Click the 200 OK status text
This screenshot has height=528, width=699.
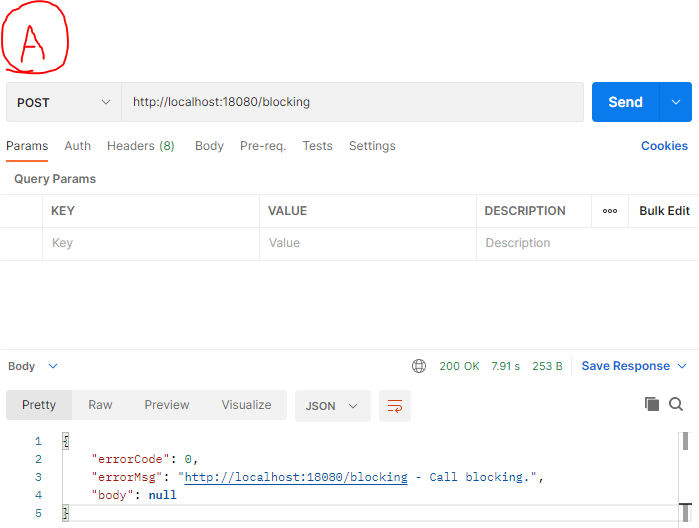pos(459,366)
